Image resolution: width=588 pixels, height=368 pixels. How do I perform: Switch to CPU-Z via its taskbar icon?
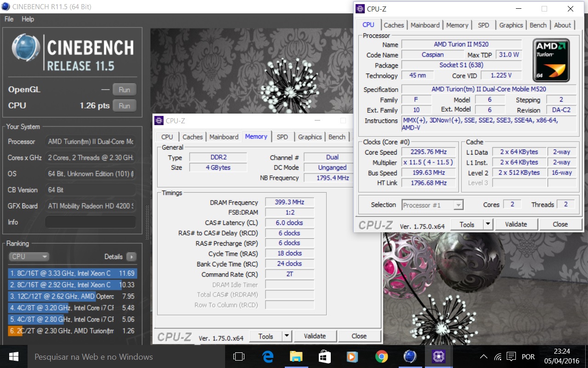(x=438, y=356)
